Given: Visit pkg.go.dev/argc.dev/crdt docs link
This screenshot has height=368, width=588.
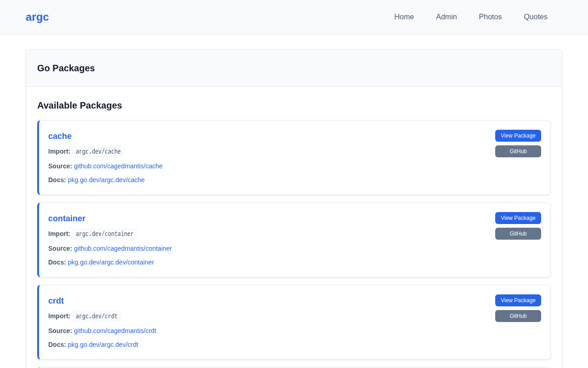Looking at the screenshot, I should tap(103, 345).
